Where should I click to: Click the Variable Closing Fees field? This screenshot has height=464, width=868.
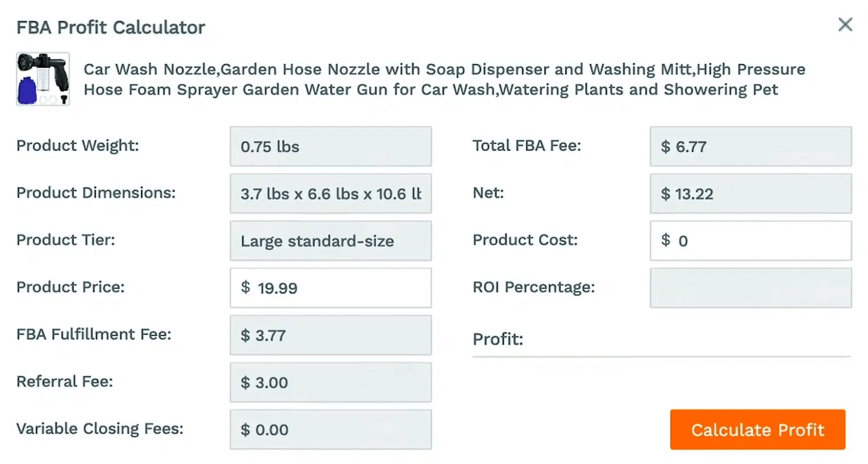330,429
